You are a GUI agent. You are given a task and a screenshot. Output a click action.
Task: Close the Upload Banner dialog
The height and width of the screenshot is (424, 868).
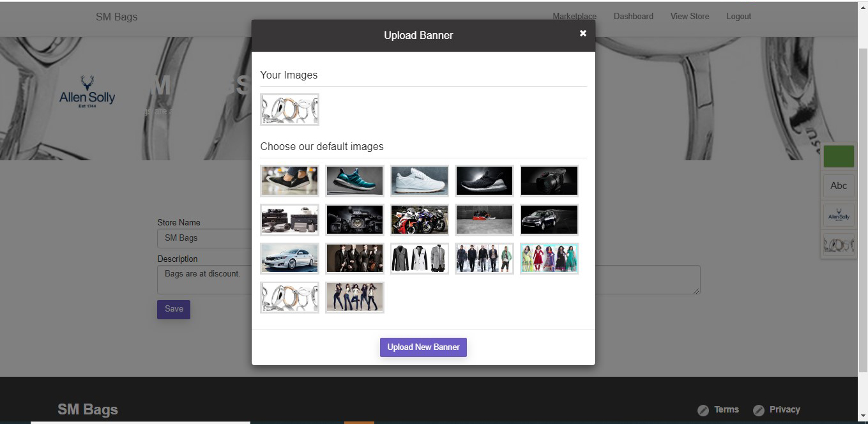[582, 33]
